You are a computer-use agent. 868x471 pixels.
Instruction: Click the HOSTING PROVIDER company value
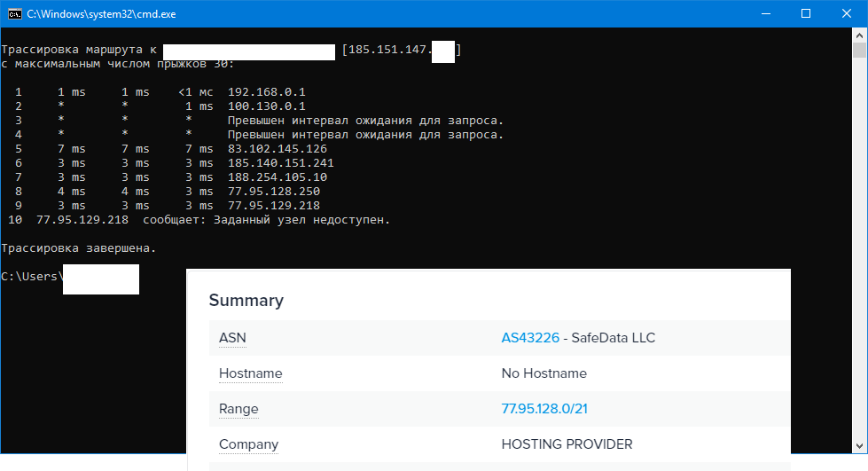coord(567,444)
